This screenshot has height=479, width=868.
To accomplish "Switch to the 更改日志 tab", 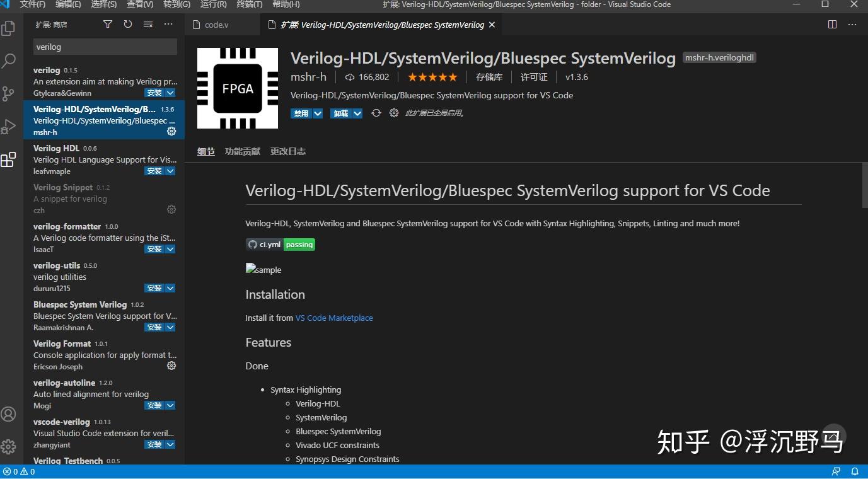I will (x=287, y=151).
